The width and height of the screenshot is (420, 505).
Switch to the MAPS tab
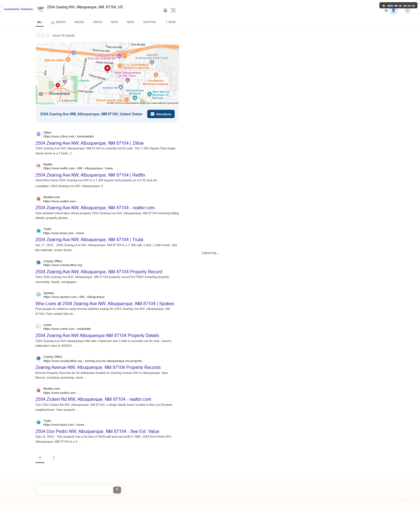click(x=115, y=22)
